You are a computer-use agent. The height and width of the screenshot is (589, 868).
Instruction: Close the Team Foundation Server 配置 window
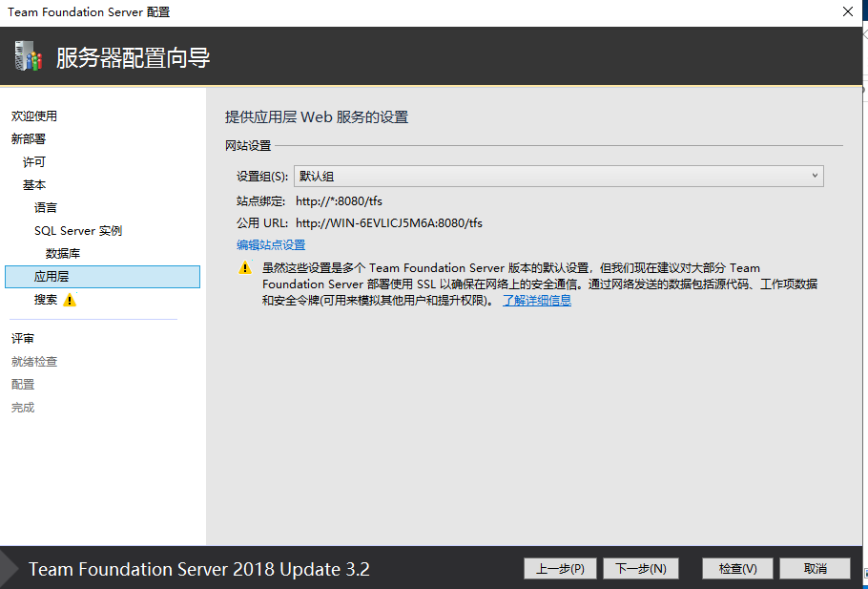pos(848,11)
